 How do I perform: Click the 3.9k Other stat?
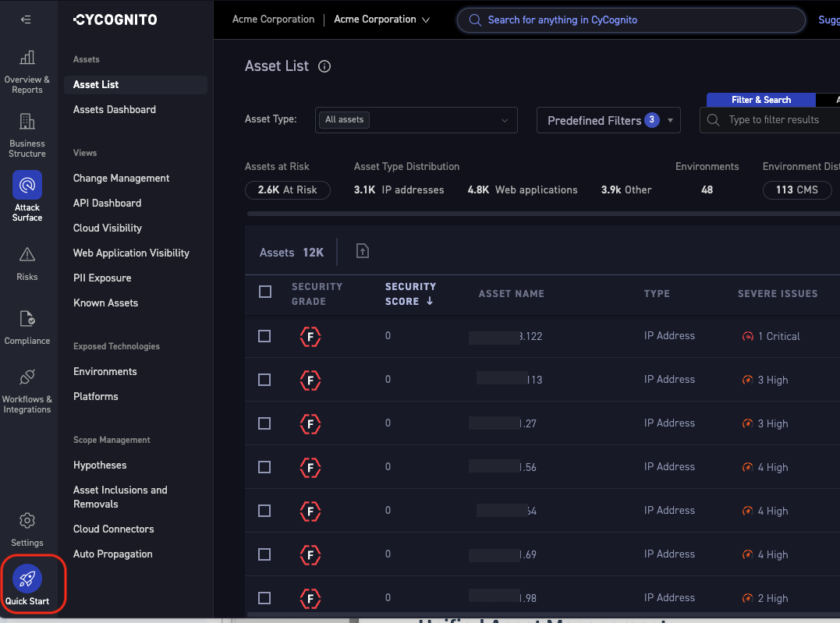tap(626, 189)
